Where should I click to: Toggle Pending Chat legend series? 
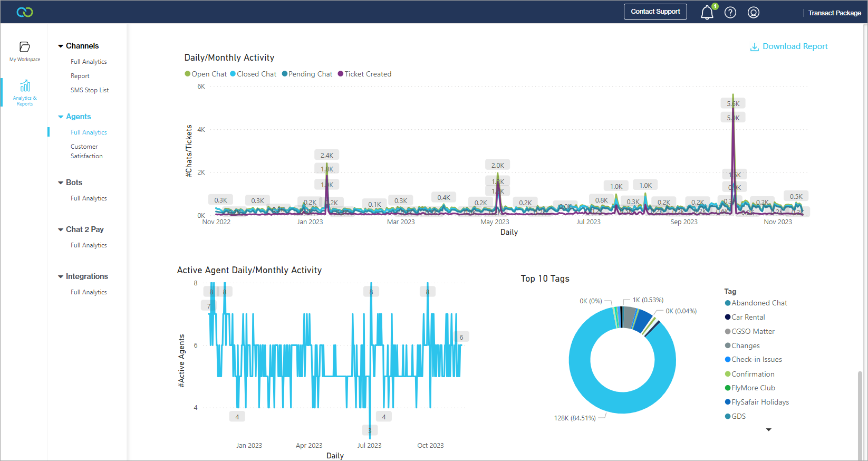point(307,74)
